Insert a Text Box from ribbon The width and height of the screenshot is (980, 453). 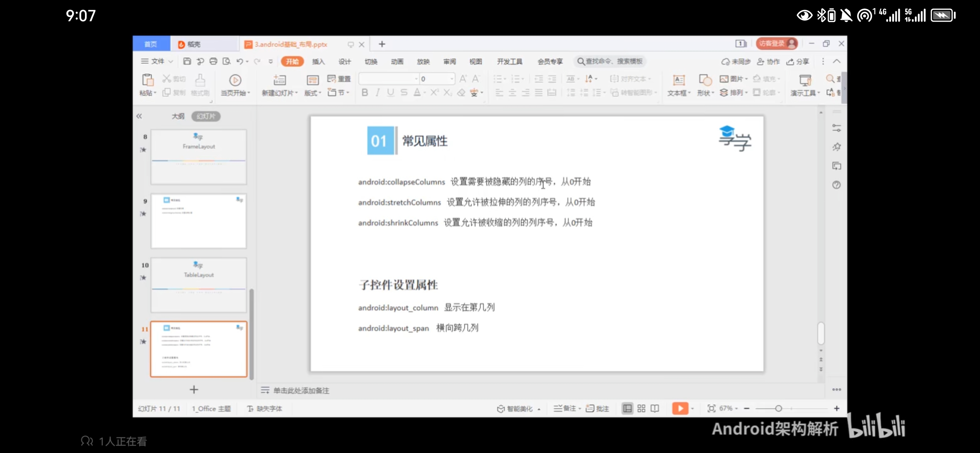tap(678, 80)
